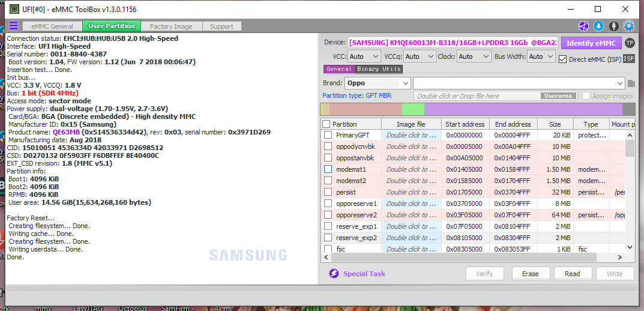Click the 'Partition type: GPT MBR' label
Viewport: 644px width, 311px height.
tap(357, 95)
